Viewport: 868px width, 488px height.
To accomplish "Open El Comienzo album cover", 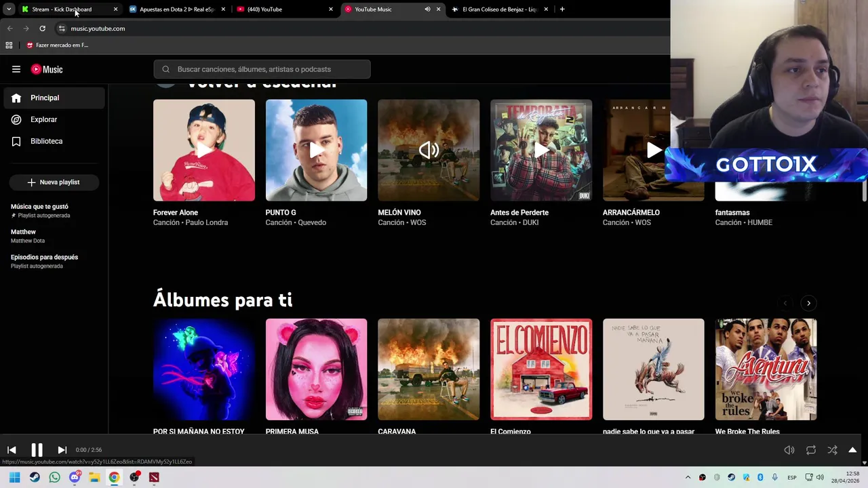I will 541,369.
